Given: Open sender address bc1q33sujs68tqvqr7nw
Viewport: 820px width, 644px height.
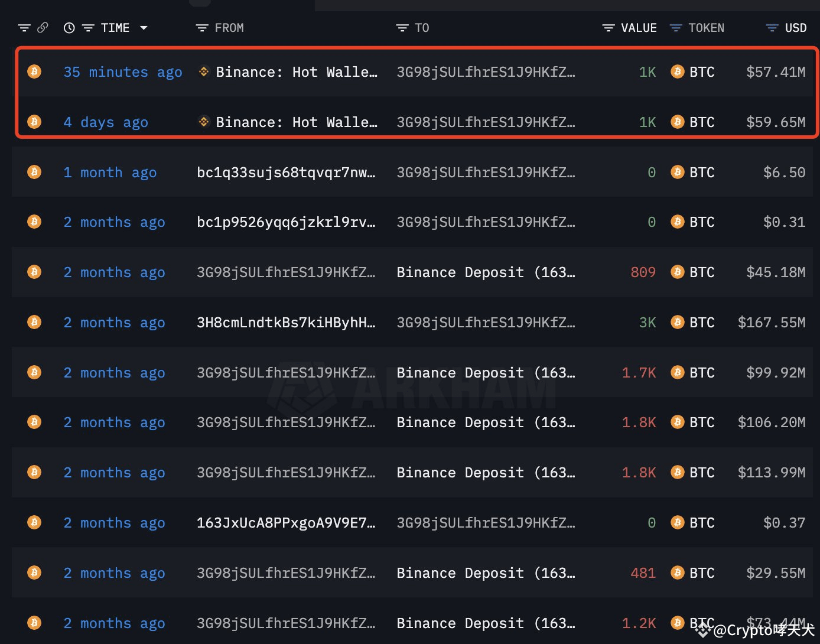Looking at the screenshot, I should (x=286, y=172).
